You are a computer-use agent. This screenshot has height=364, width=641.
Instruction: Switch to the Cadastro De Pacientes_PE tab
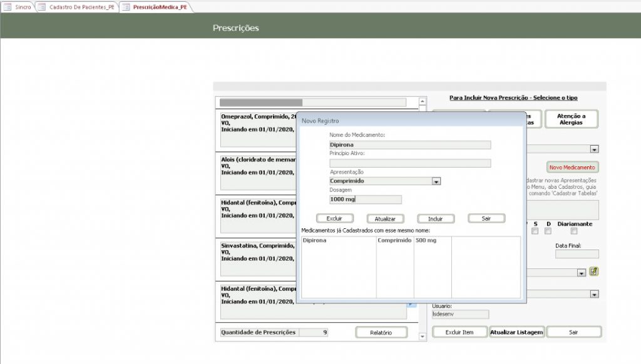[x=78, y=7]
